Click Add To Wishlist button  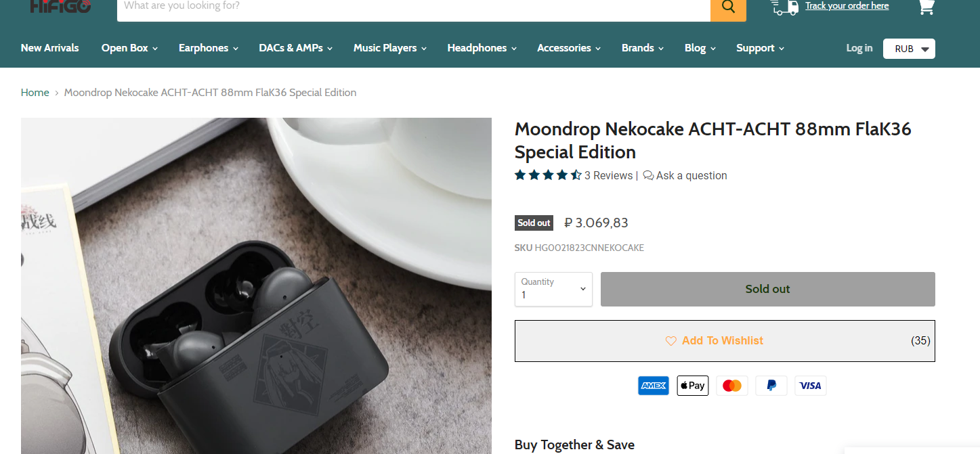(x=724, y=341)
